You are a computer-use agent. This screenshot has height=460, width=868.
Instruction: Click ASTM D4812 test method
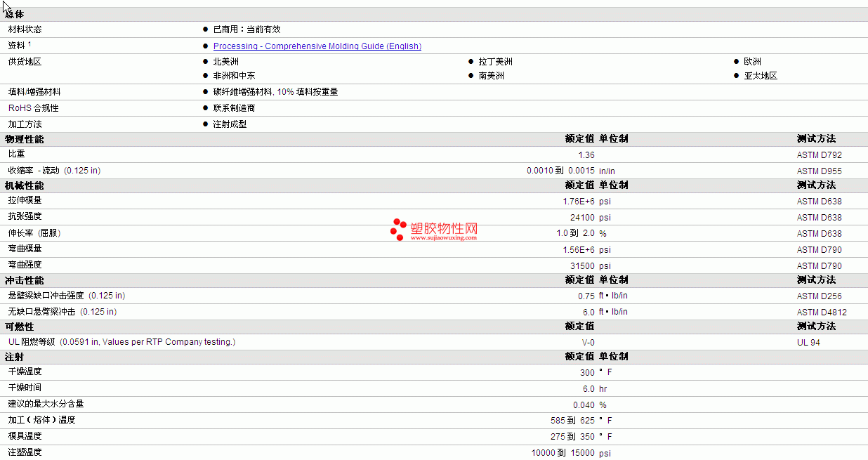(x=822, y=313)
